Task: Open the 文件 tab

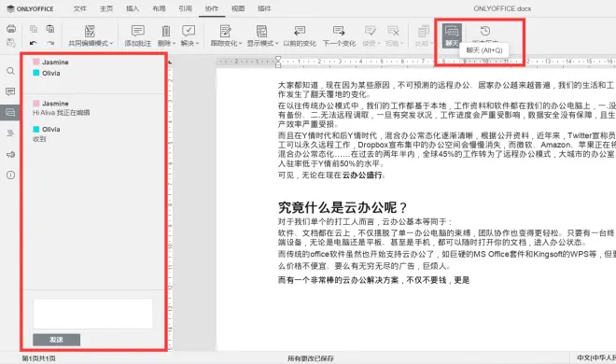Action: (79, 8)
